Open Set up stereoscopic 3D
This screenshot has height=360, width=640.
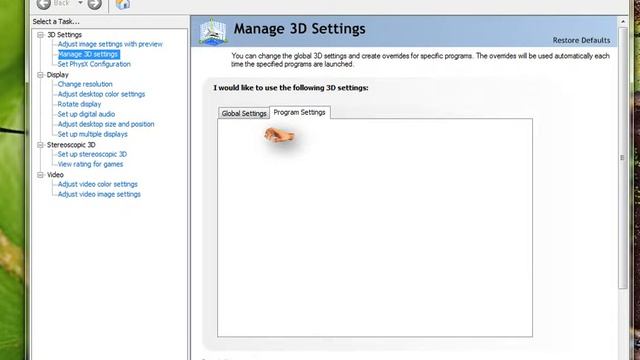tap(92, 154)
